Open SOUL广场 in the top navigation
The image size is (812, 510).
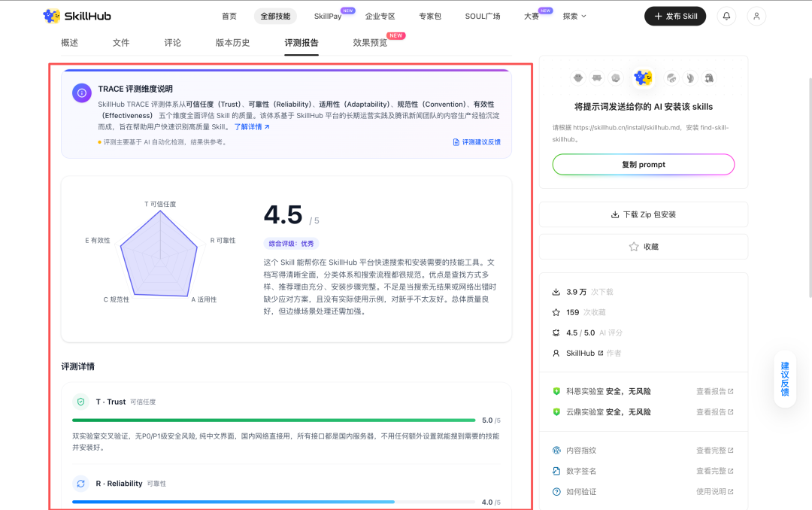pos(483,16)
